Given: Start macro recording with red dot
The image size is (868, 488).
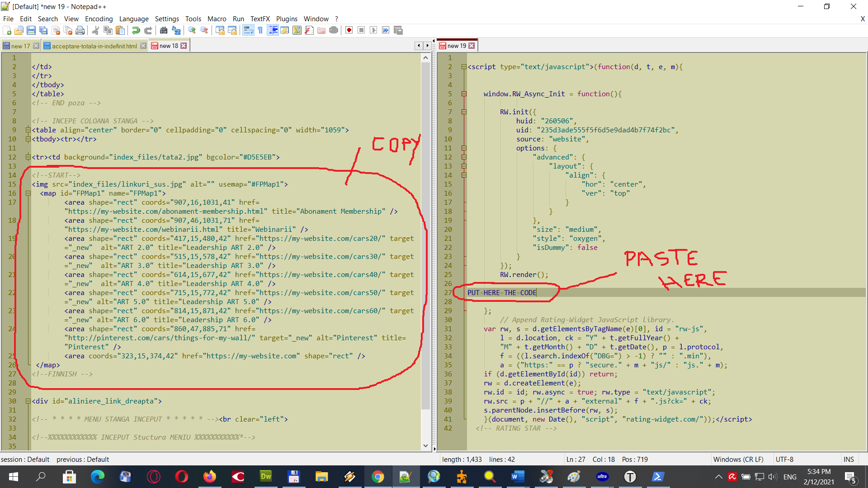Looking at the screenshot, I should (349, 30).
